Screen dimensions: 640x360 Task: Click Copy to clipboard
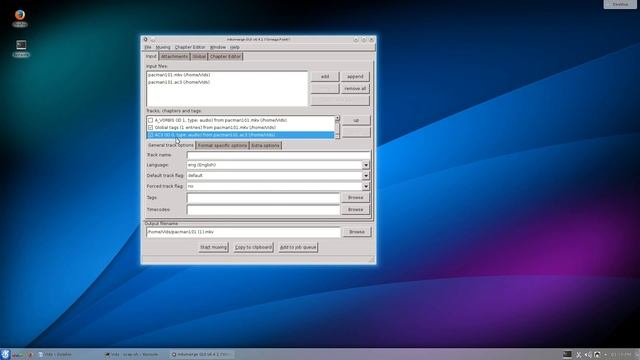253,247
